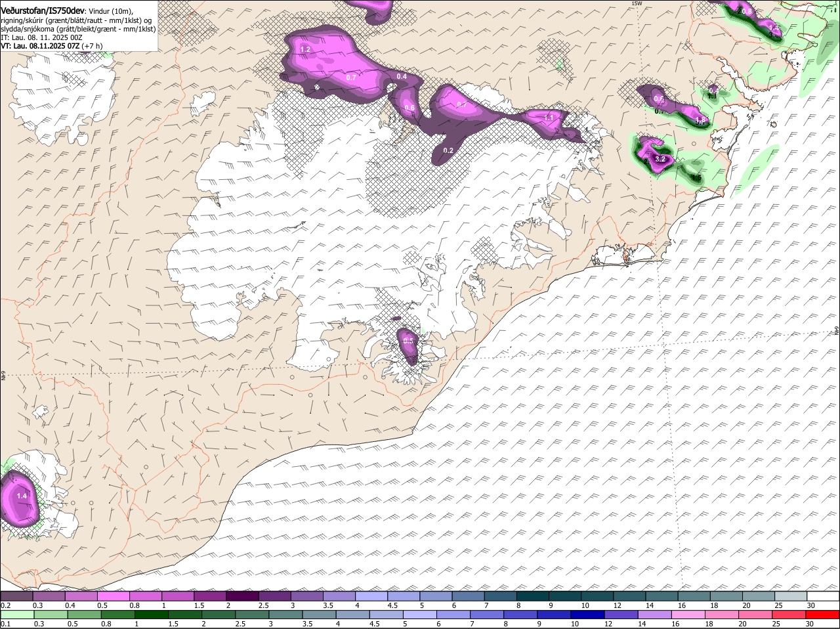Click upper legend swatch labeled 6
The width and height of the screenshot is (840, 629).
468,596
